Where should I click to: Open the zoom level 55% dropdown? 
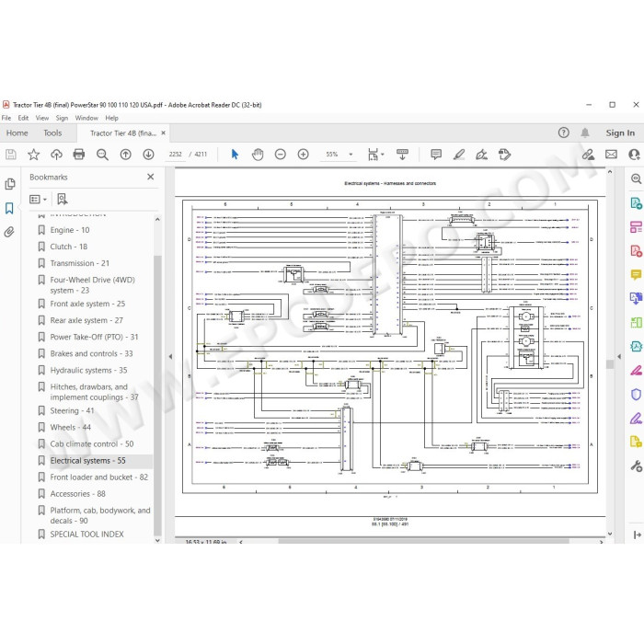pos(351,155)
